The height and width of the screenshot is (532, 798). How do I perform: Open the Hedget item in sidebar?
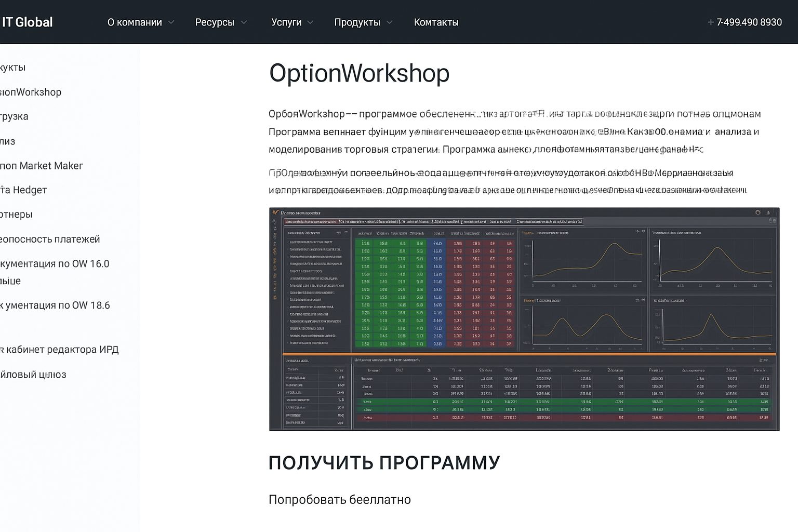pyautogui.click(x=23, y=190)
